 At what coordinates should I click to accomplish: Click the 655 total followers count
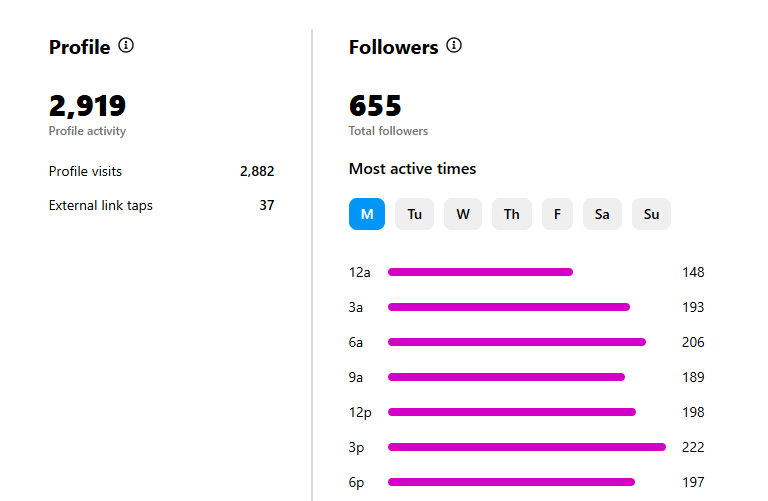click(375, 106)
